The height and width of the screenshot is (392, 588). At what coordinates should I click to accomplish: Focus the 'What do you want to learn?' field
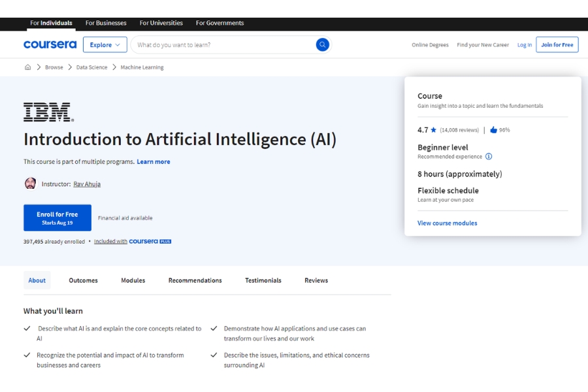click(225, 44)
